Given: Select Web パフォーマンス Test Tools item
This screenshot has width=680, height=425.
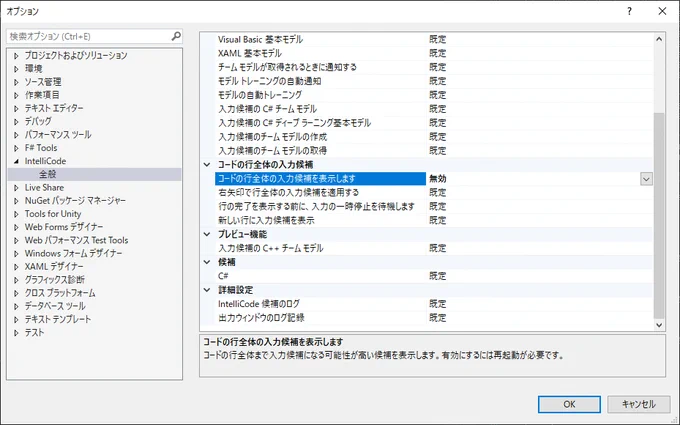Looking at the screenshot, I should point(76,240).
